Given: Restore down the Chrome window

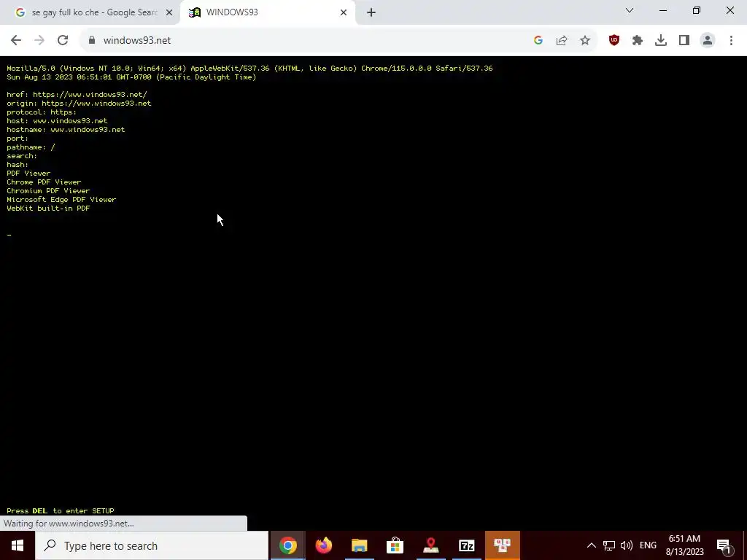Looking at the screenshot, I should pyautogui.click(x=697, y=10).
